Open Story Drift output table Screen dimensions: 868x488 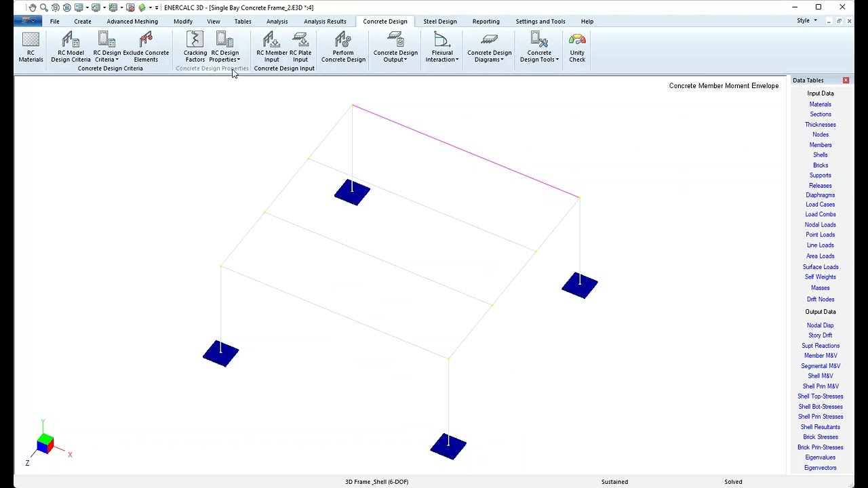click(x=820, y=335)
